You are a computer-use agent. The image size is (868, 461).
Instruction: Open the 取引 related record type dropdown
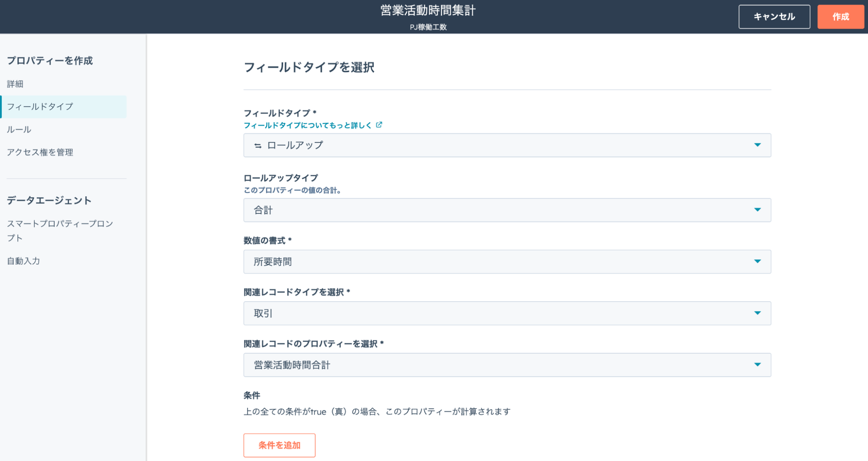click(507, 313)
